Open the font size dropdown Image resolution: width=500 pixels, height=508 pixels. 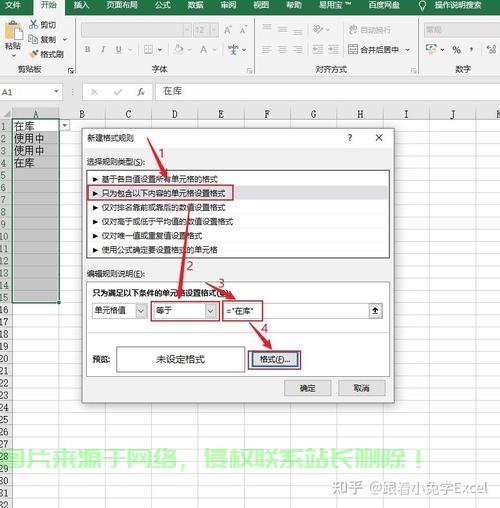pyautogui.click(x=214, y=30)
